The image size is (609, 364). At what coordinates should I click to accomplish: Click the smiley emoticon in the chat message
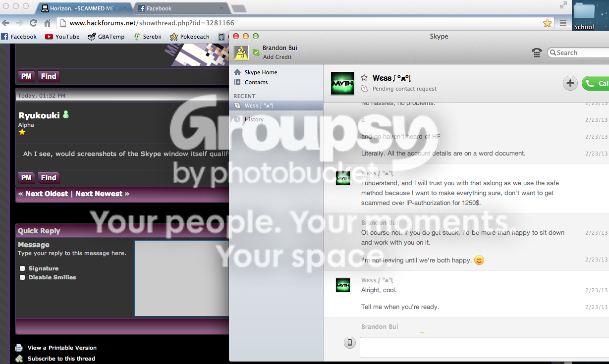coord(479,260)
